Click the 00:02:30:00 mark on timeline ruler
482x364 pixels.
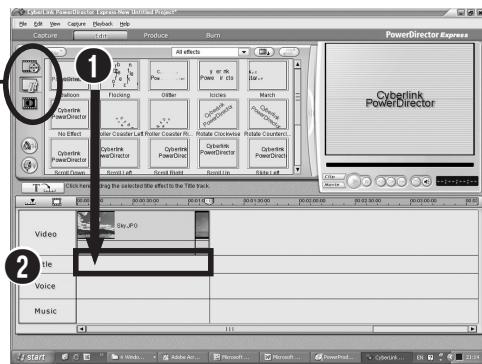click(367, 201)
